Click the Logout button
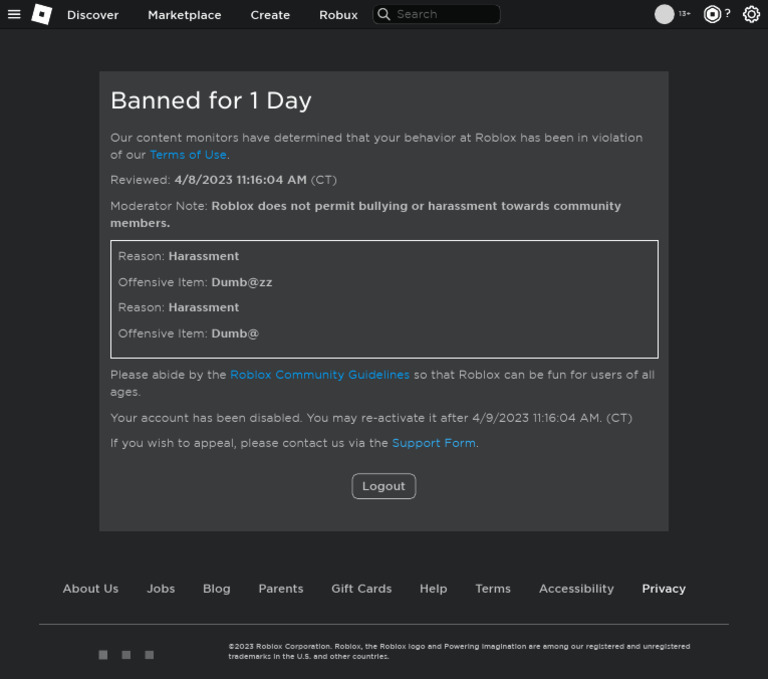Viewport: 768px width, 679px height. pos(384,486)
